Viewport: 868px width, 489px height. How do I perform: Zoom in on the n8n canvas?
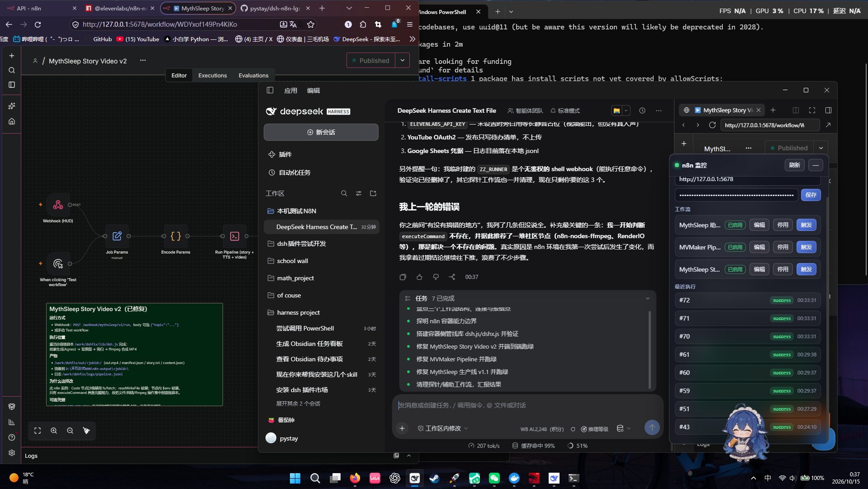(x=54, y=431)
